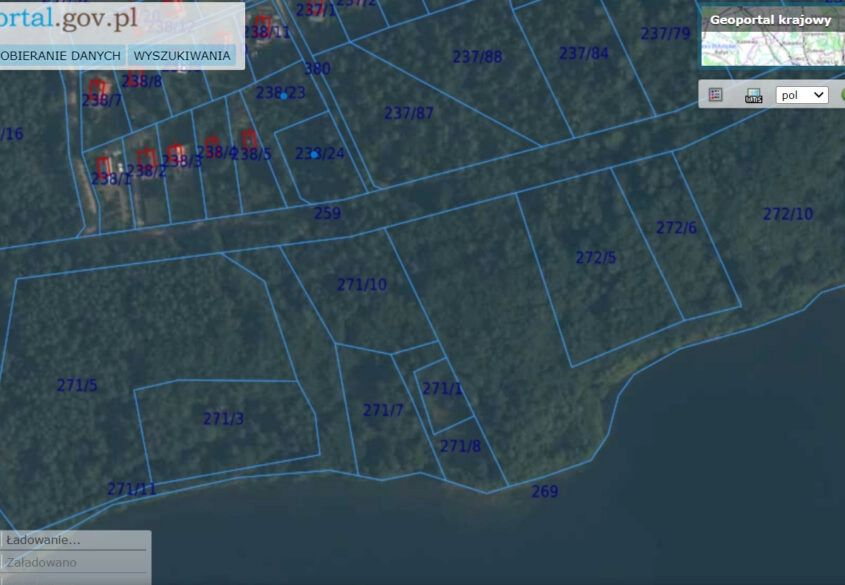Click the Geoportal krajowy title

(x=770, y=20)
